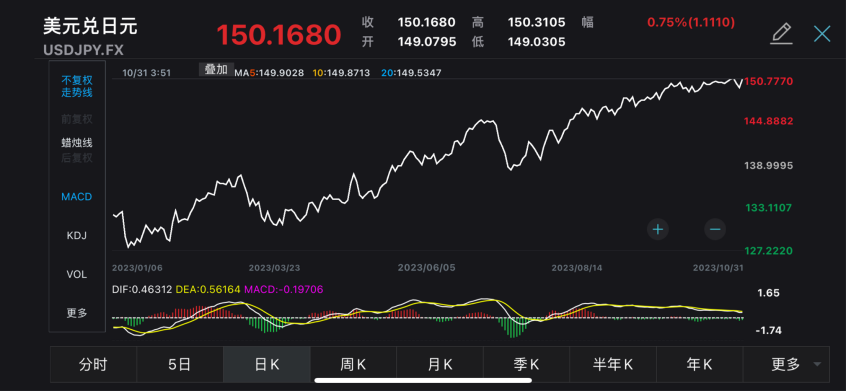
Task: Open the 年K yearly chart tab
Action: (699, 365)
